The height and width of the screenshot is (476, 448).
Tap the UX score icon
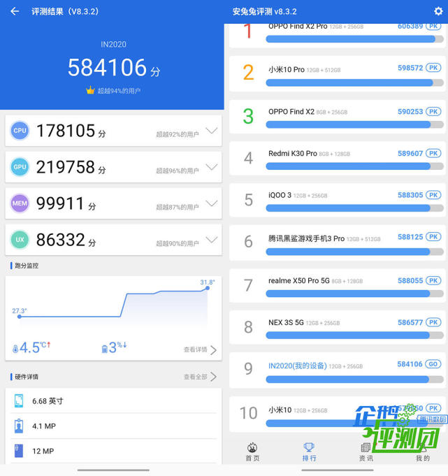[x=20, y=240]
